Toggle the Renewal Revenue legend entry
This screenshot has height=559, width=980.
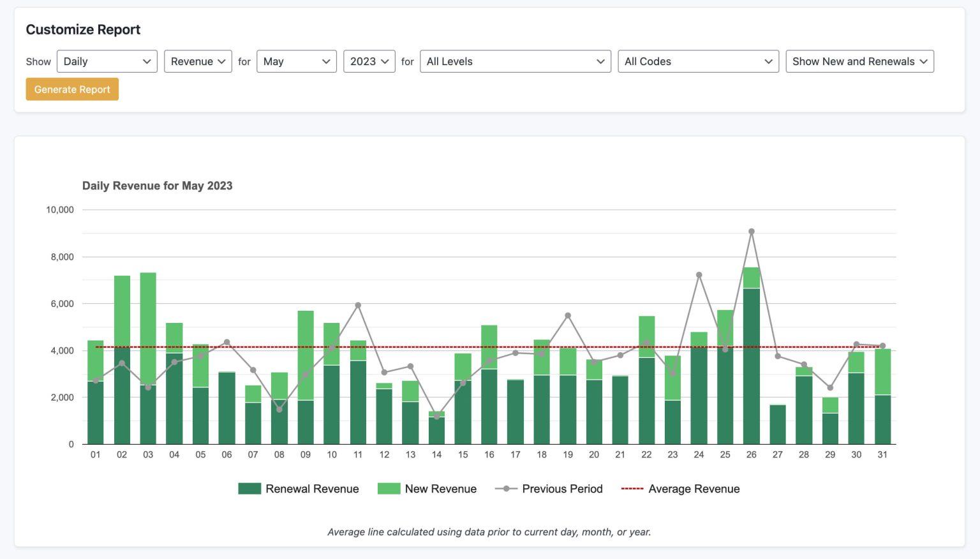[x=312, y=488]
